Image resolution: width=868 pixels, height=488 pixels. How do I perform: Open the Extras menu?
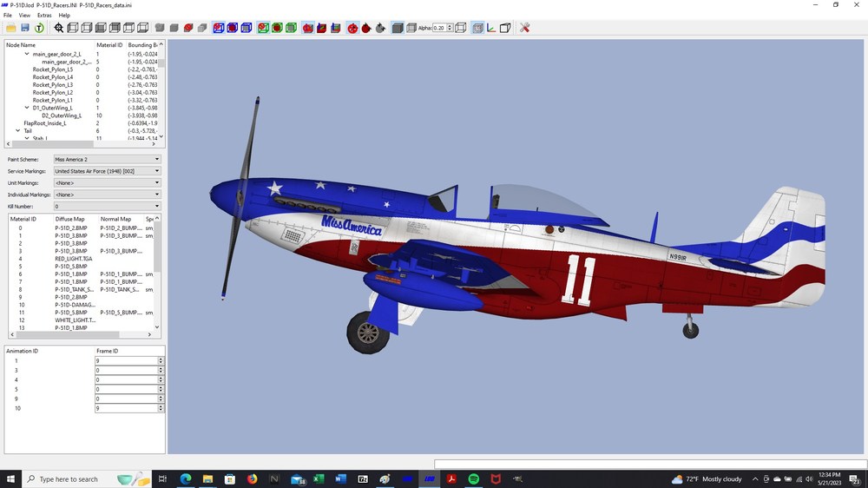(44, 16)
